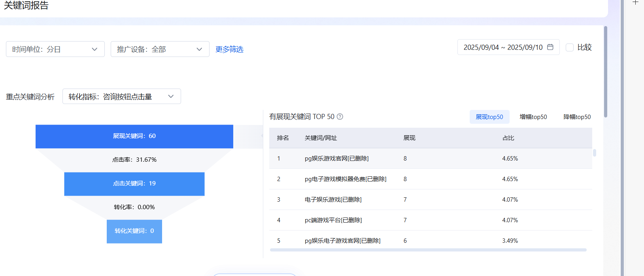The height and width of the screenshot is (276, 644).
Task: Click the table's horizontal scrollbar
Action: [x=428, y=250]
